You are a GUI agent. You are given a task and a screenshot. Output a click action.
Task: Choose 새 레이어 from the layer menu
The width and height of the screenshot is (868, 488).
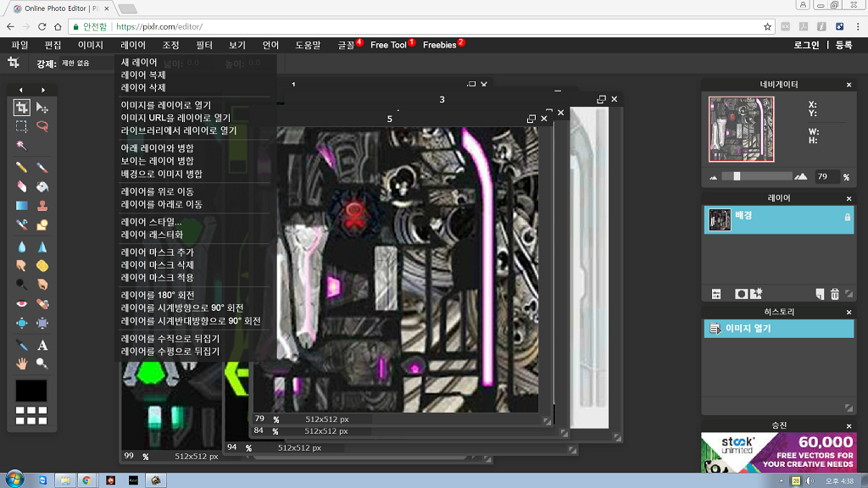(139, 62)
